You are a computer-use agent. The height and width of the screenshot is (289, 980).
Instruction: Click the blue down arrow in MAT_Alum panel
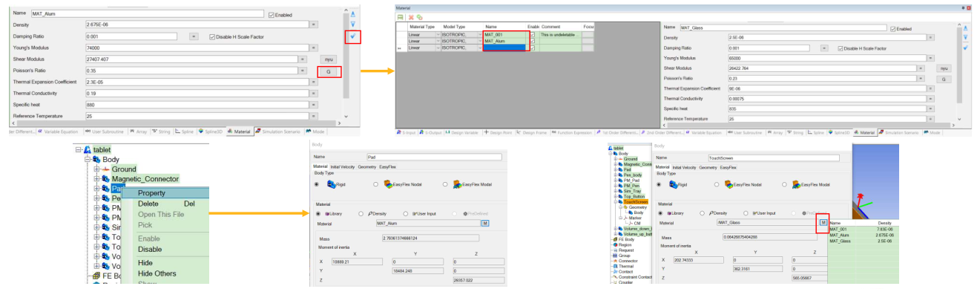point(353,25)
